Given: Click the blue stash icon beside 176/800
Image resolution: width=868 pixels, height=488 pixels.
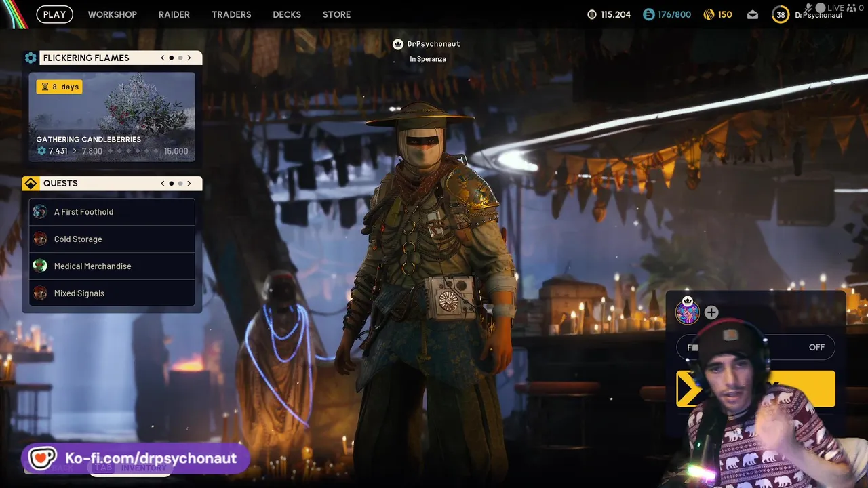Looking at the screenshot, I should 648,14.
